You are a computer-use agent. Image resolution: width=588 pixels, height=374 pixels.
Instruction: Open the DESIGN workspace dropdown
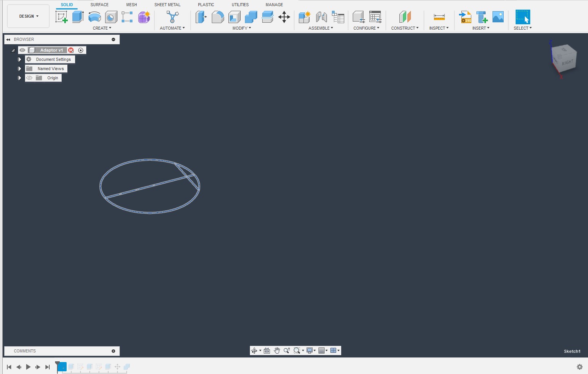click(x=28, y=16)
